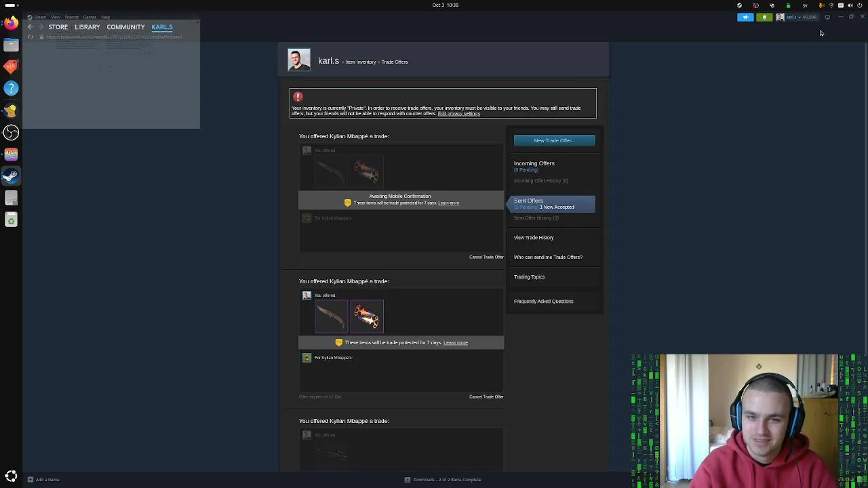Screen dimensions: 868x488
Task: Click the microphone tray indicator
Action: [x=821, y=5]
